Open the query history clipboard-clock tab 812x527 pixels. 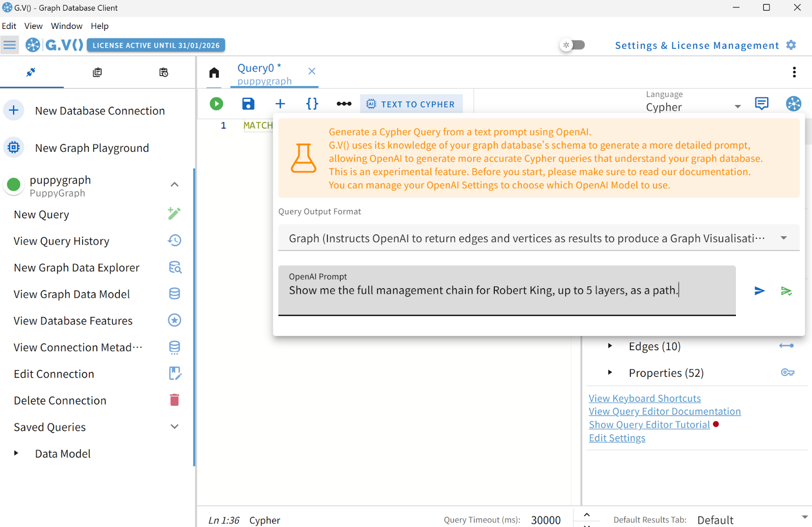point(163,72)
